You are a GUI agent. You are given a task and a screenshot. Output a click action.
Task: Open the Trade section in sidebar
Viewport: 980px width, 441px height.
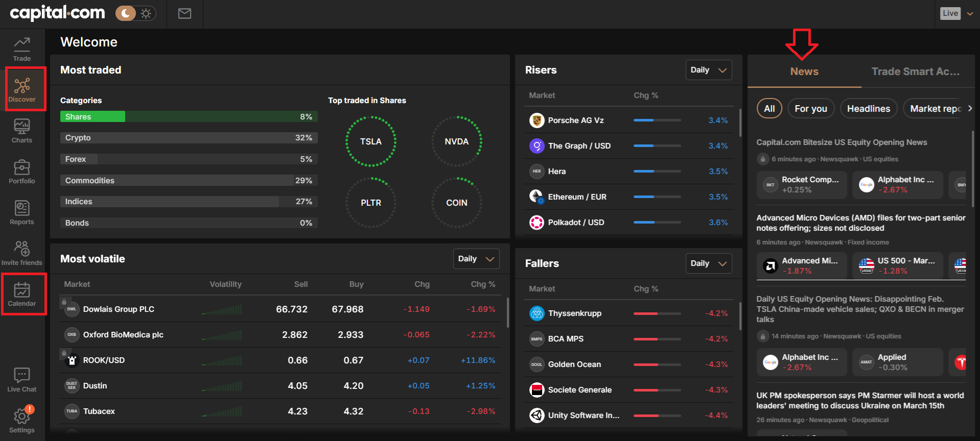[x=22, y=49]
